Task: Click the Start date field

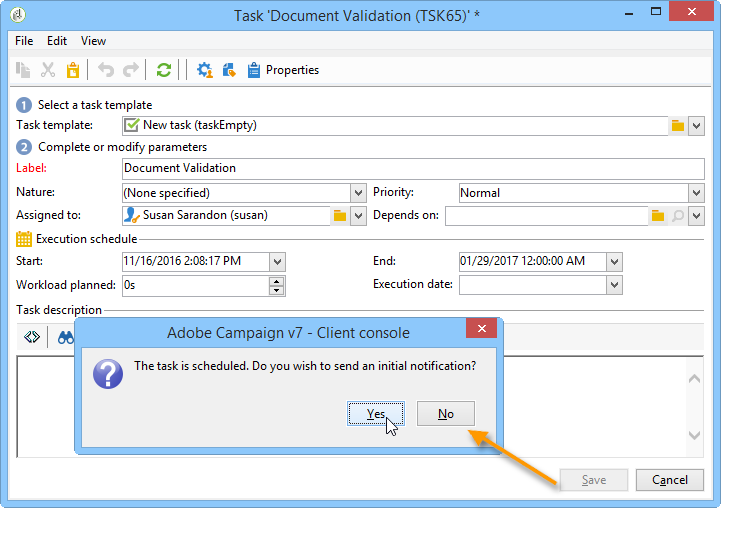Action: (196, 261)
